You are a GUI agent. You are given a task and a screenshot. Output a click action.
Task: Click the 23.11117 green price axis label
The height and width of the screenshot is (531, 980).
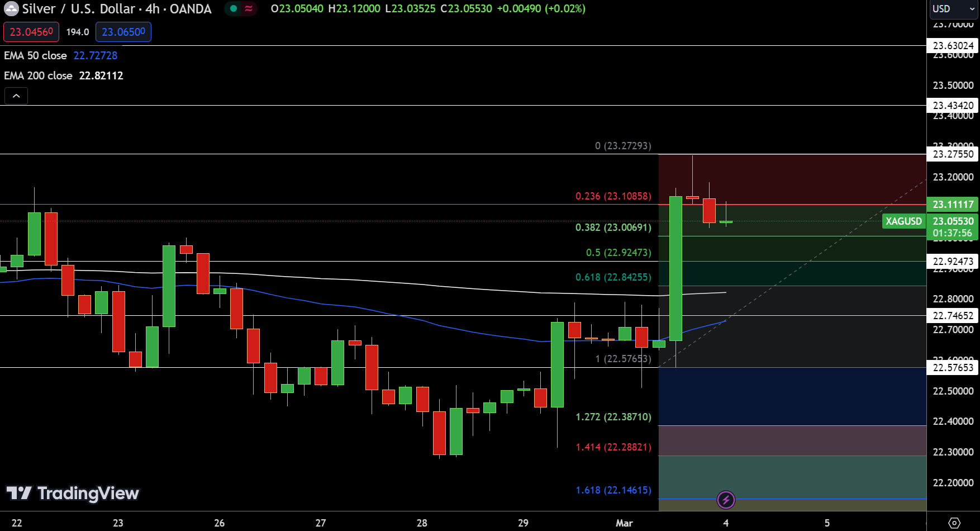(x=953, y=205)
